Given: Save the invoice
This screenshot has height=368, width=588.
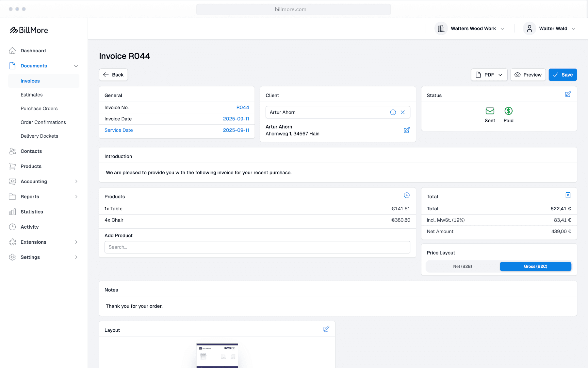Looking at the screenshot, I should tap(563, 75).
